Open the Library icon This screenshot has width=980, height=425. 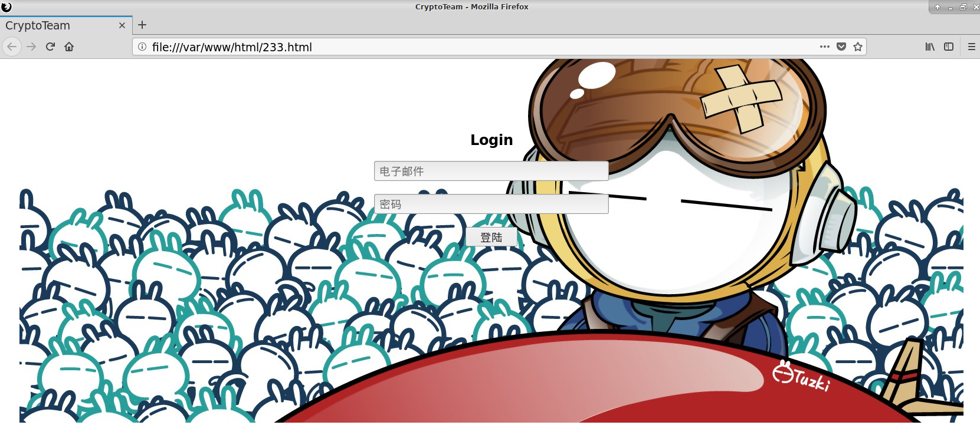930,47
